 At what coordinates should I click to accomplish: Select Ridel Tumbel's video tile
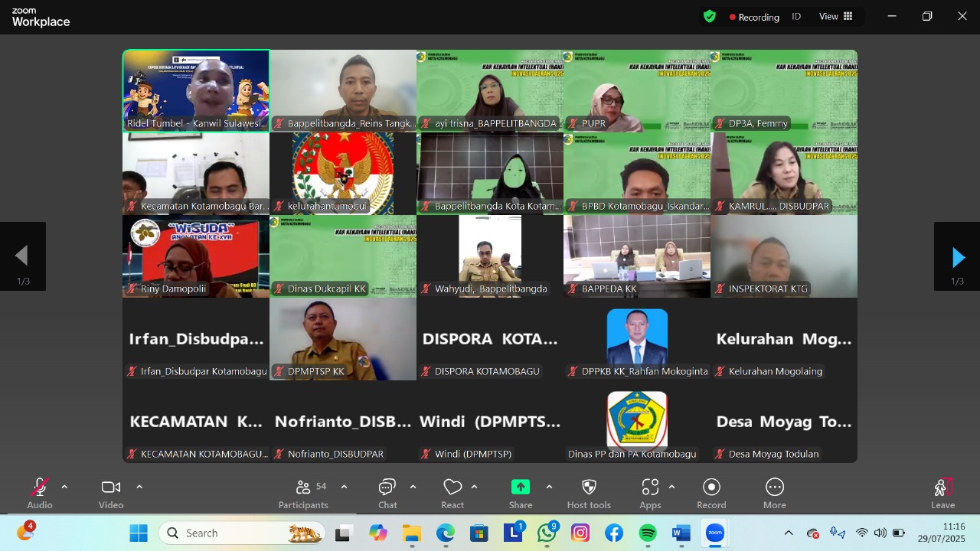[196, 90]
